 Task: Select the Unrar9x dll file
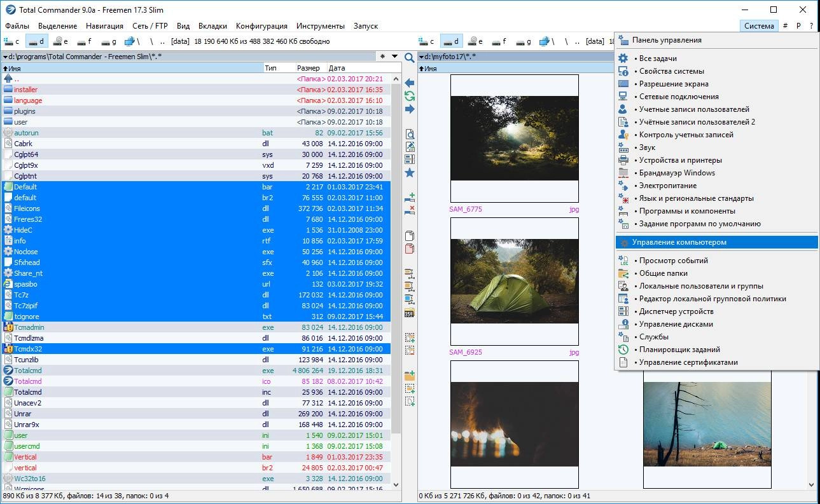196,425
